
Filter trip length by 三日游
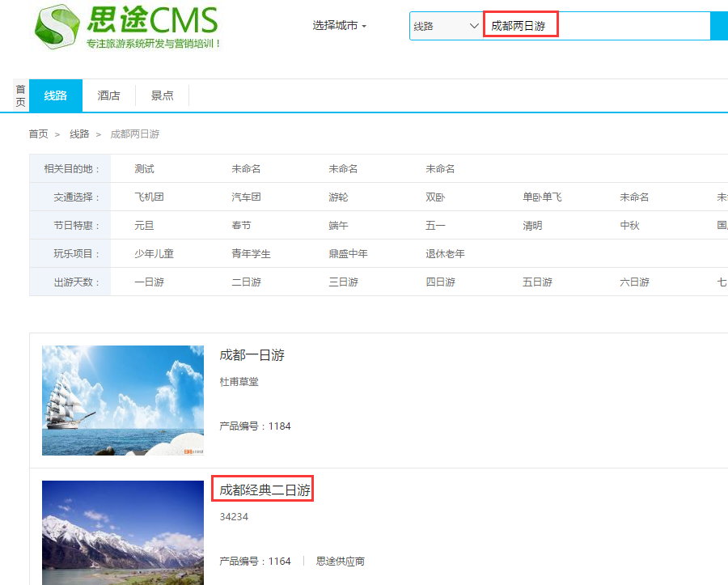[x=343, y=282]
